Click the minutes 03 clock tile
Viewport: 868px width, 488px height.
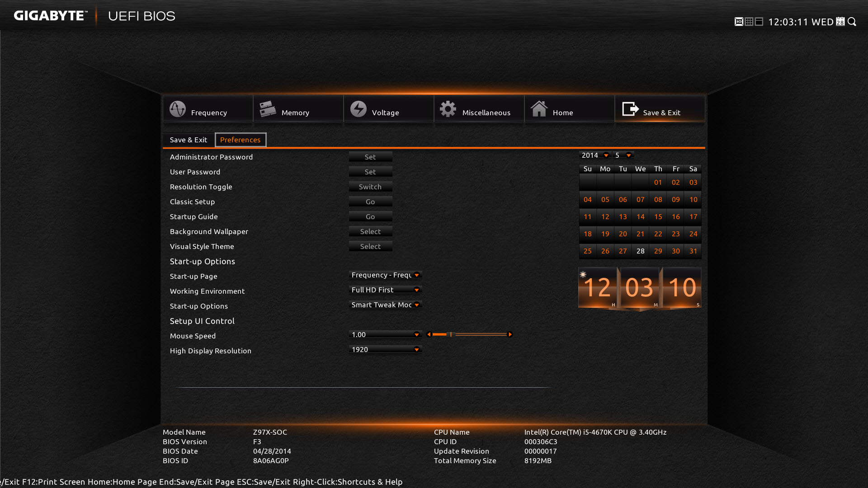640,288
